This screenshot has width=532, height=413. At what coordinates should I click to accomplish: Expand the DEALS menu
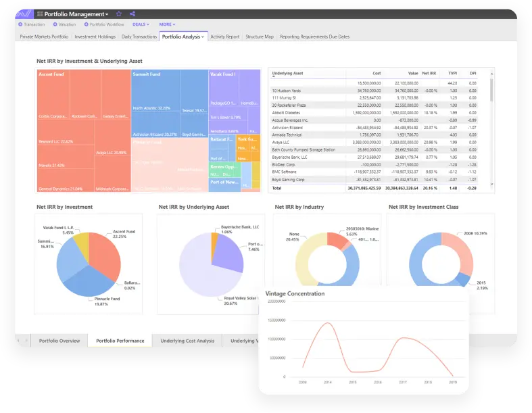(141, 24)
